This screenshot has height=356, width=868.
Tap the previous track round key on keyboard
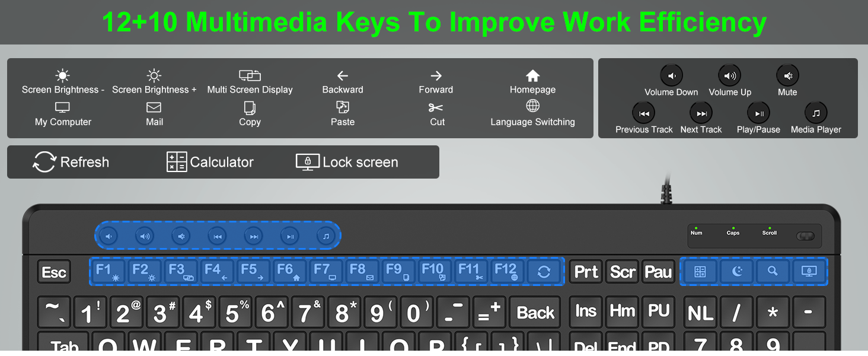click(x=218, y=236)
